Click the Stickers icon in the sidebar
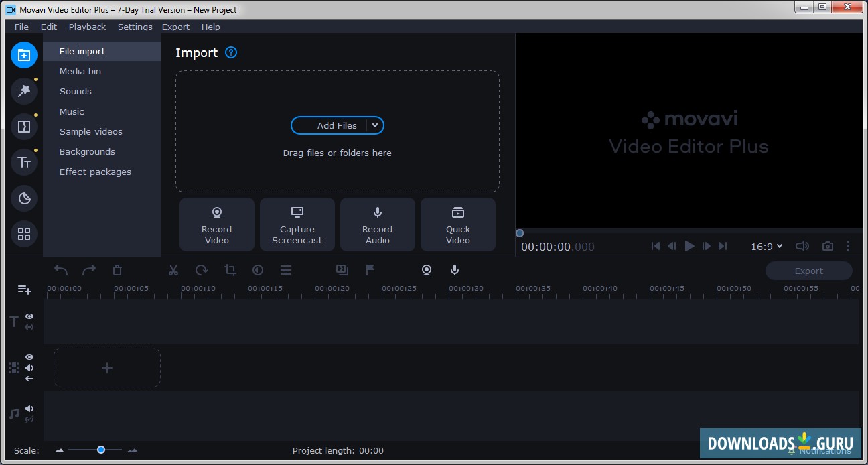 tap(24, 198)
